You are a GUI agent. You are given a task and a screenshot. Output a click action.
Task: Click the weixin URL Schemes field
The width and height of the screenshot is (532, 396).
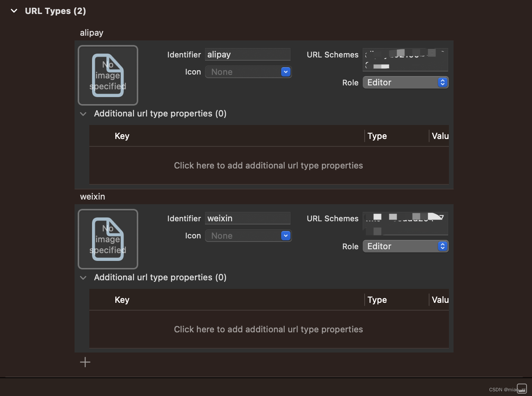click(405, 223)
